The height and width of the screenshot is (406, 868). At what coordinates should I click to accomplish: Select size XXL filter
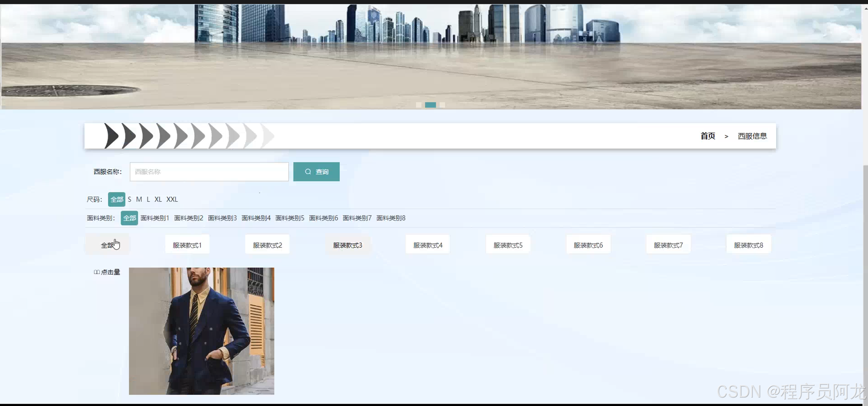(172, 199)
